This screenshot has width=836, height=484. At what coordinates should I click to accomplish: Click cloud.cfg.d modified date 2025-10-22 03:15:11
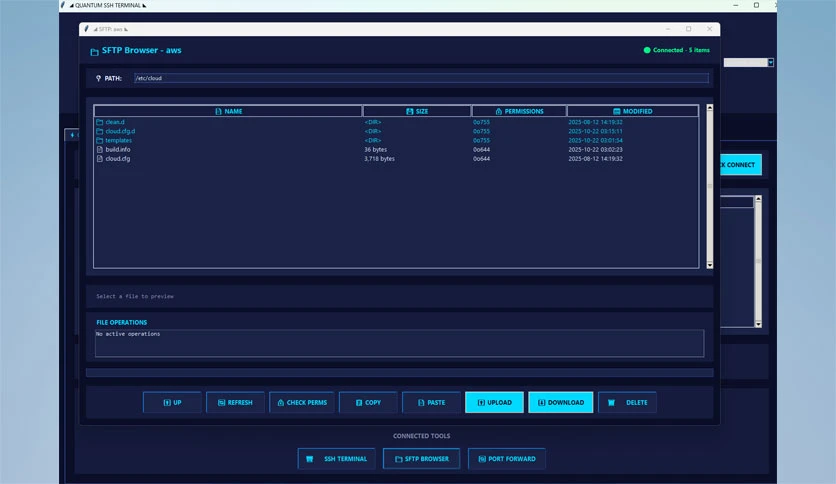click(x=595, y=131)
